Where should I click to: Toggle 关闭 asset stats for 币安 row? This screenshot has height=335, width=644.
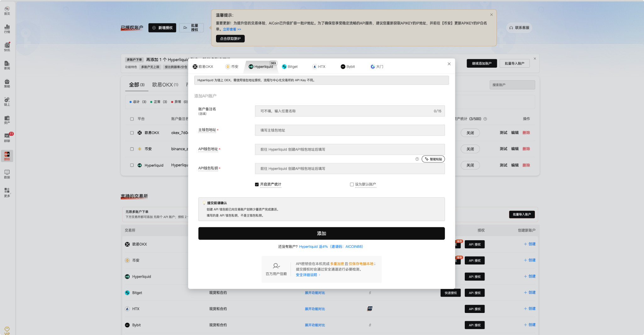coord(470,149)
